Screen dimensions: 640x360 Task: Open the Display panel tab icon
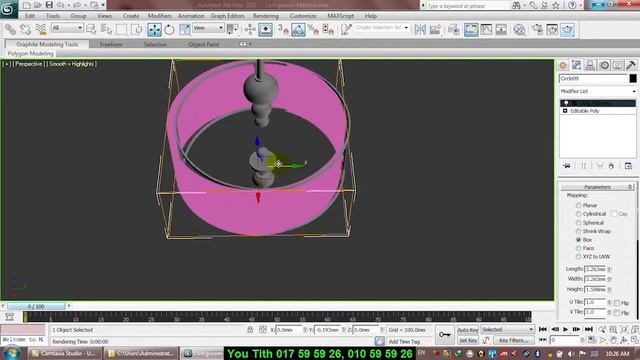tap(618, 65)
